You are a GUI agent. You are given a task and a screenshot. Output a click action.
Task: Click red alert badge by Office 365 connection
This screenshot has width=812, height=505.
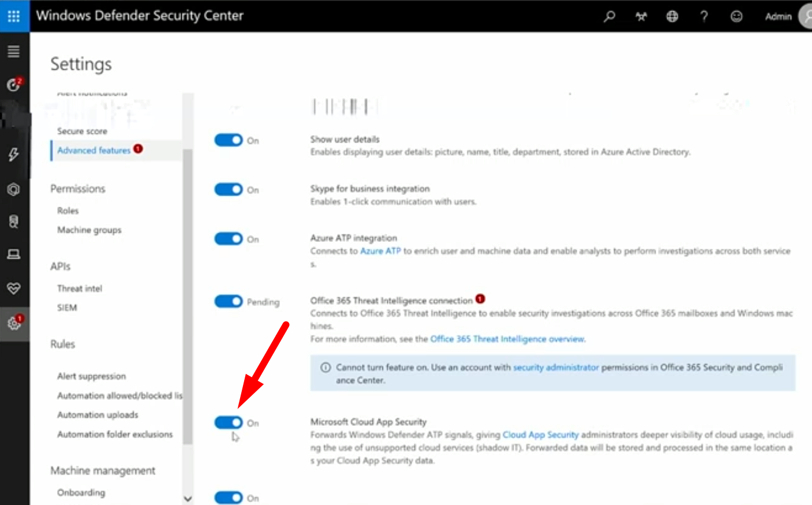(480, 299)
